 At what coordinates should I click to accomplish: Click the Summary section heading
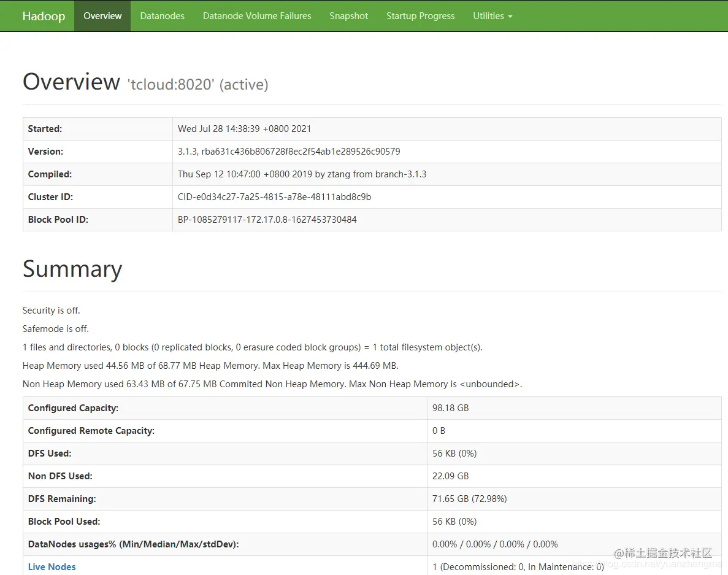[72, 269]
